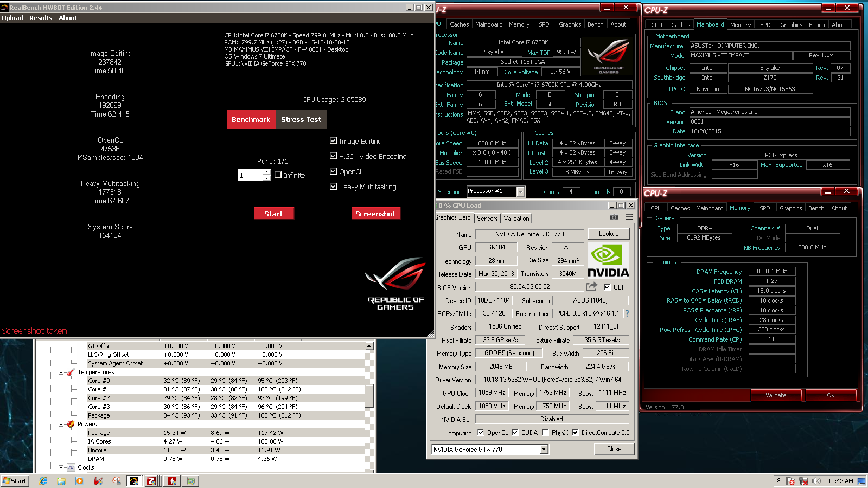
Task: Click Show Desktop icon beside clock
Action: (x=861, y=481)
